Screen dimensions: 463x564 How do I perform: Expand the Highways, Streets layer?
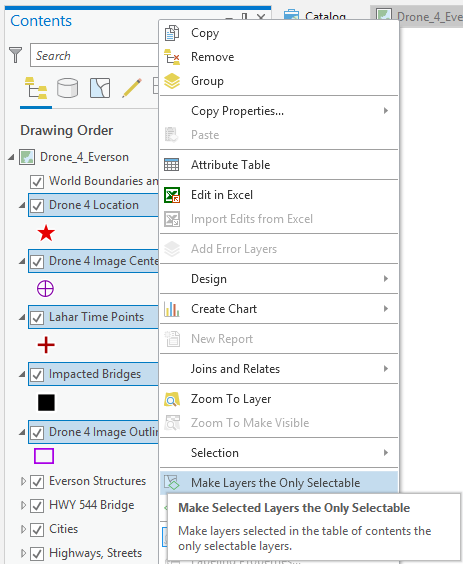point(23,553)
